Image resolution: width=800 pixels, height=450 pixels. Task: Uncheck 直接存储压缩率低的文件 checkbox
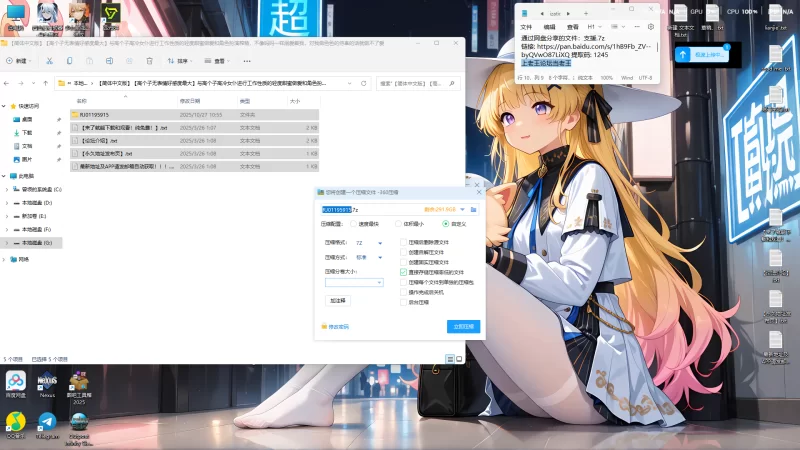(x=403, y=271)
